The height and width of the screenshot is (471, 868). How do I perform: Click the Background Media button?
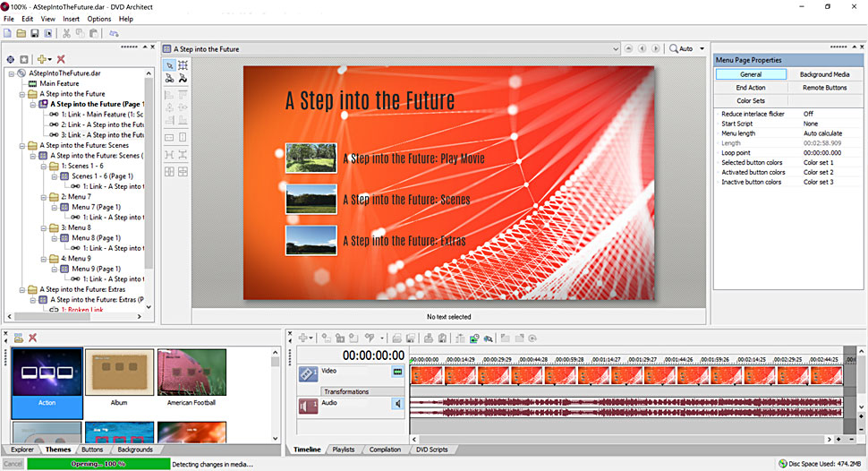click(x=824, y=74)
